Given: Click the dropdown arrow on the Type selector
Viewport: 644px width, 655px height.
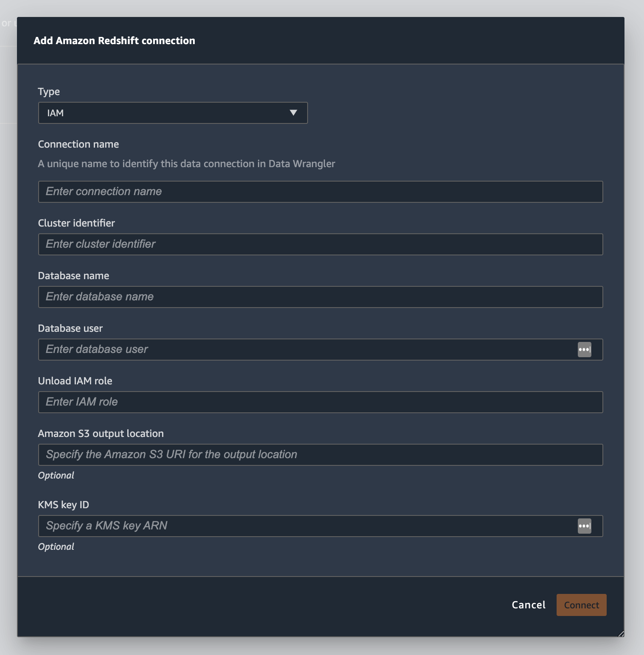Looking at the screenshot, I should 294,113.
